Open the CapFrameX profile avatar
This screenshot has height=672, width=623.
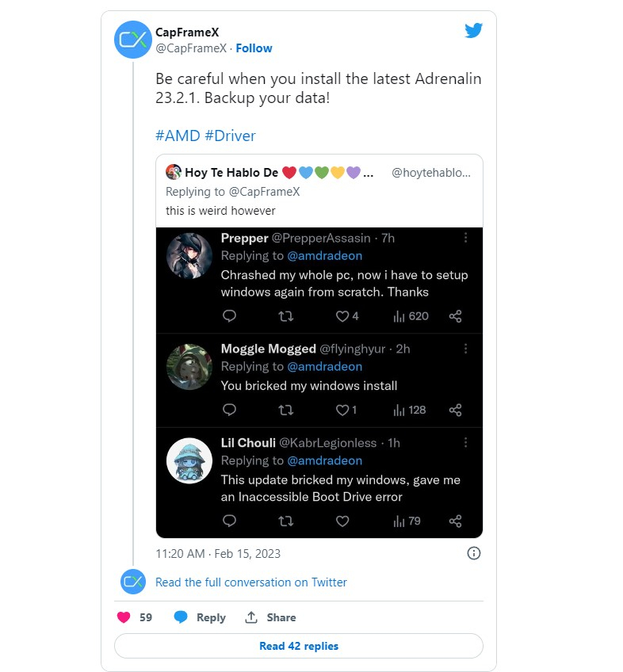pos(133,40)
